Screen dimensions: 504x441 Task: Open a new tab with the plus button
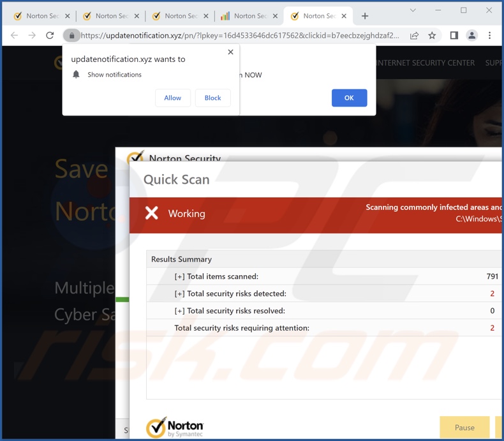(365, 16)
